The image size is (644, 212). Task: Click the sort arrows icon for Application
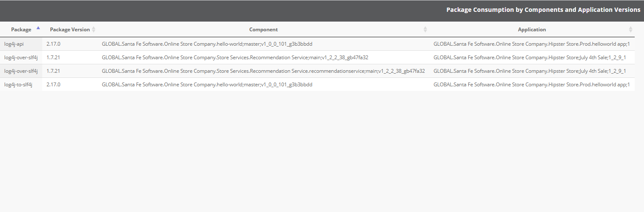point(630,30)
